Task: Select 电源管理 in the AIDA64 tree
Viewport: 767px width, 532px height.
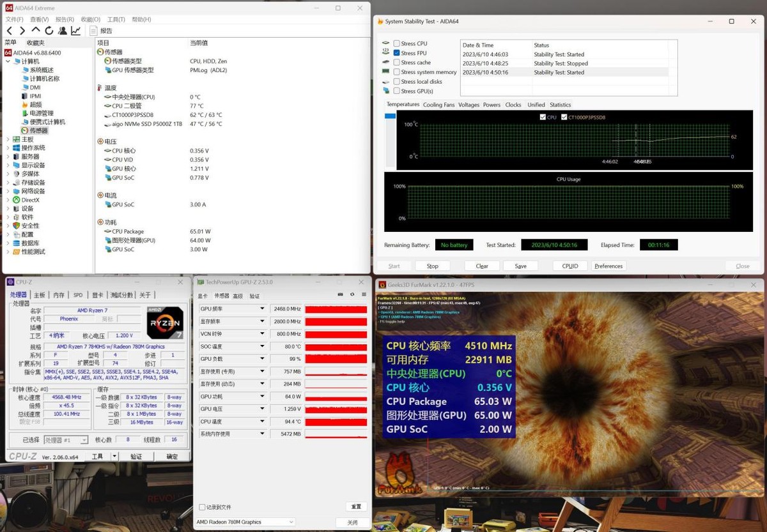Action: click(42, 113)
